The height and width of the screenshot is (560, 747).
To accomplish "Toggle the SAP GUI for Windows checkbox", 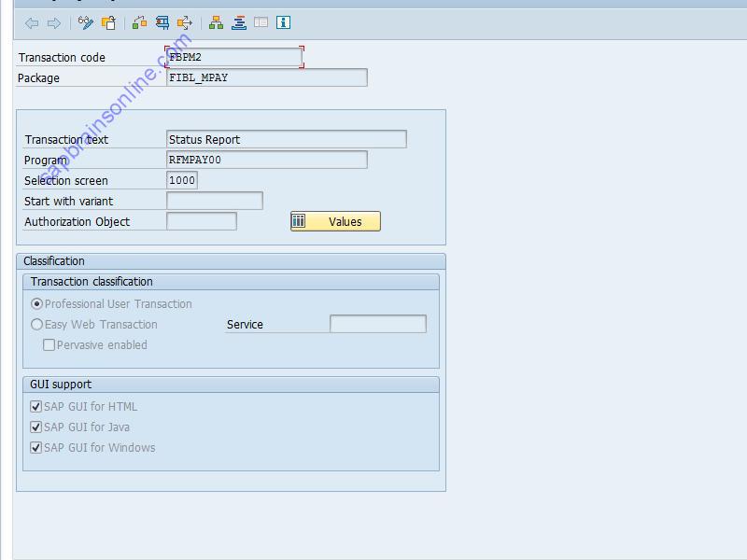I will (35, 447).
